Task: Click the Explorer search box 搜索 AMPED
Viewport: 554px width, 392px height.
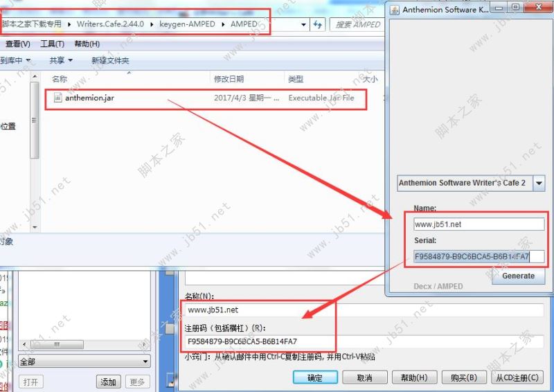Action: click(x=357, y=24)
